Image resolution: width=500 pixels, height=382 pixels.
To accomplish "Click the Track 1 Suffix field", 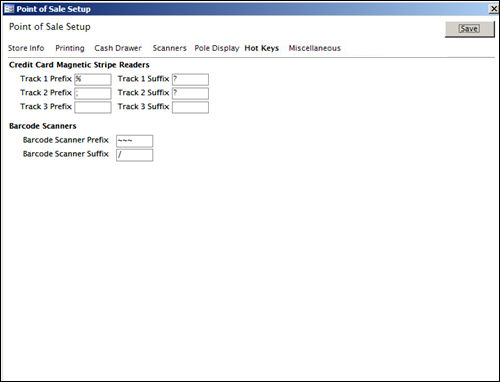I will point(190,79).
